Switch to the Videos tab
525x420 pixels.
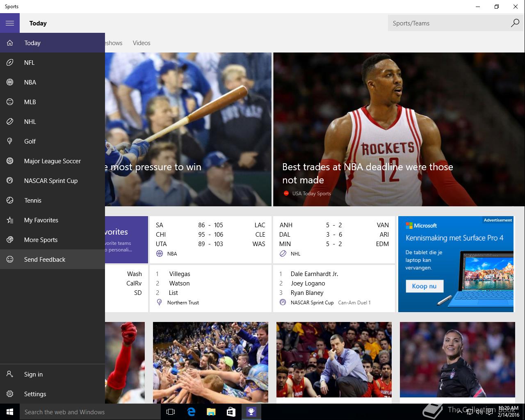click(142, 43)
